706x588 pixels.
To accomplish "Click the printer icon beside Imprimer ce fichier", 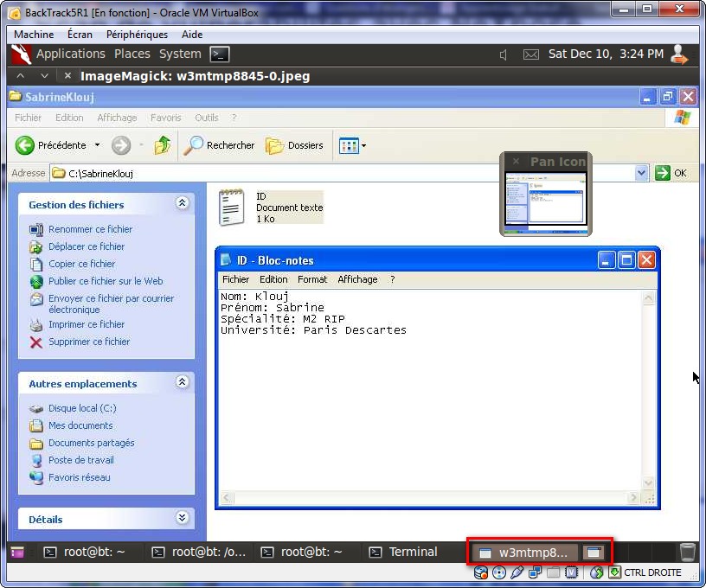I will 36,324.
